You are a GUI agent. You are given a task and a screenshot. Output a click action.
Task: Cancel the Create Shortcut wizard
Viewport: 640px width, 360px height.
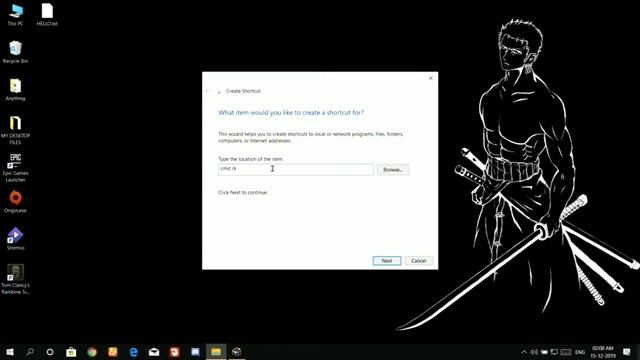(x=419, y=260)
